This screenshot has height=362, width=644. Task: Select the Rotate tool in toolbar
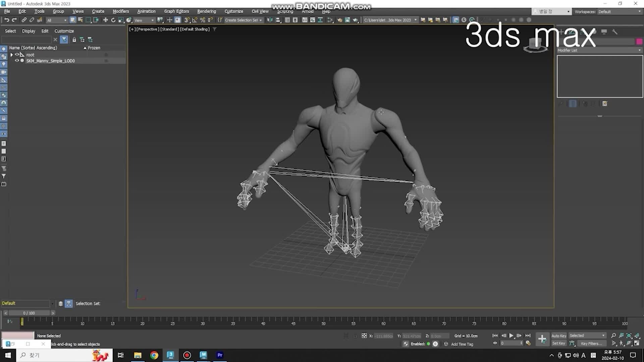pyautogui.click(x=113, y=20)
